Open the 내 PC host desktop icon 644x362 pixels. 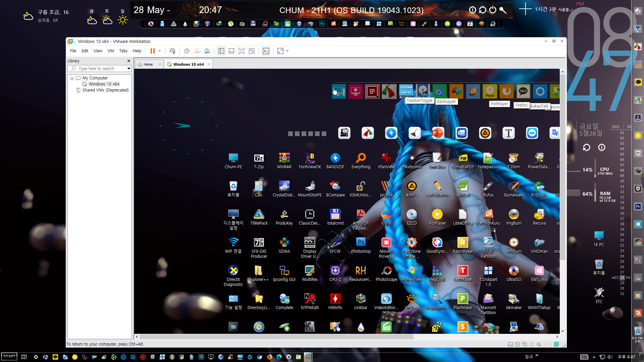click(x=599, y=238)
